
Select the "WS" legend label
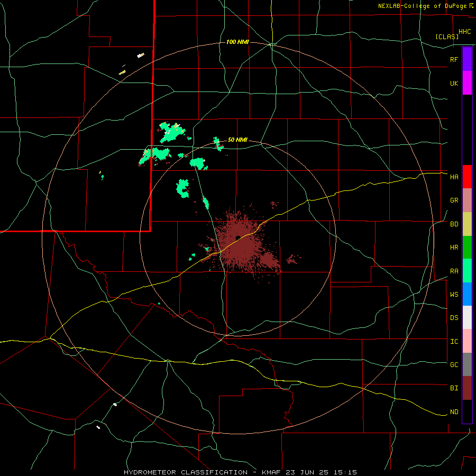[454, 295]
